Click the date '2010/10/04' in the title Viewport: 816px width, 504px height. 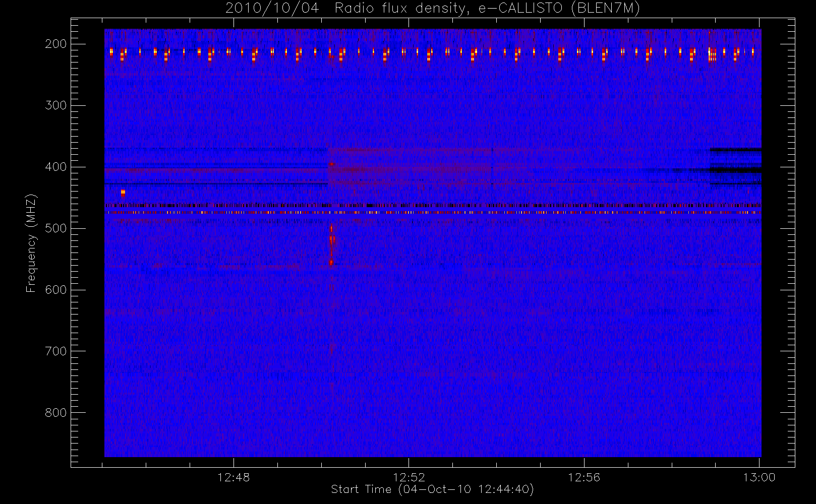(272, 9)
